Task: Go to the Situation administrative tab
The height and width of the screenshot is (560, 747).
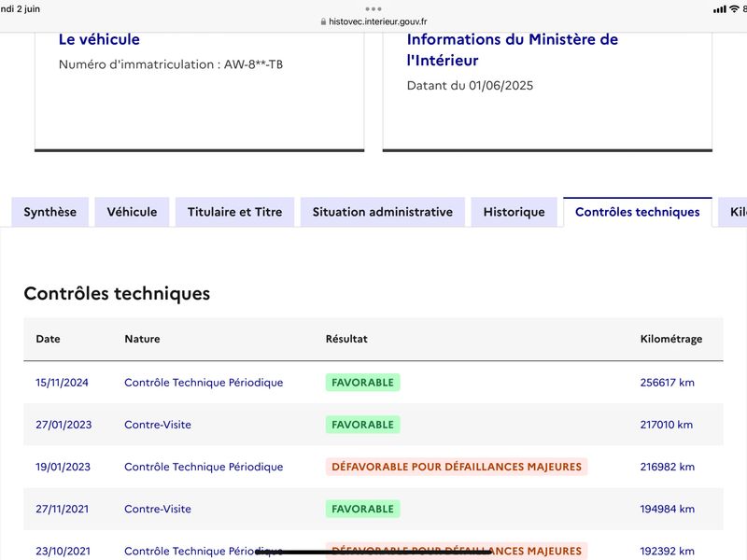Action: tap(383, 212)
